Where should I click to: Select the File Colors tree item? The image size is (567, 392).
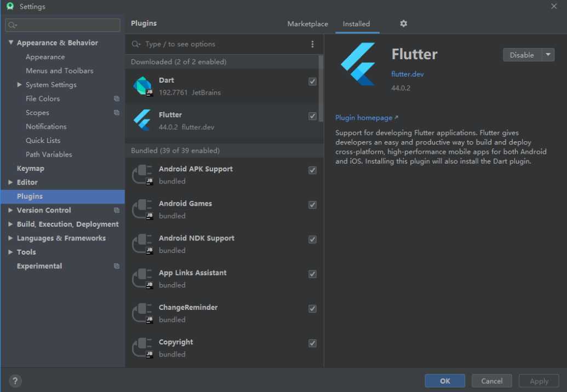tap(43, 99)
